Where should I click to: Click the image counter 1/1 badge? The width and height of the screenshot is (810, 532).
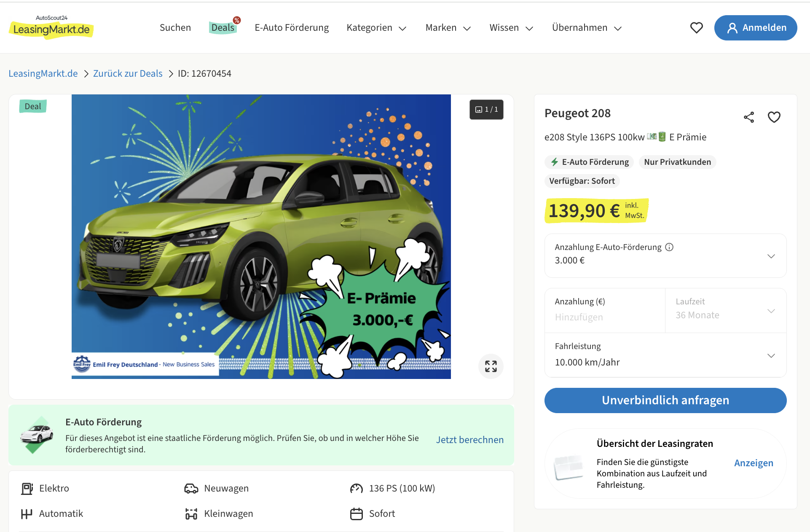coord(486,110)
